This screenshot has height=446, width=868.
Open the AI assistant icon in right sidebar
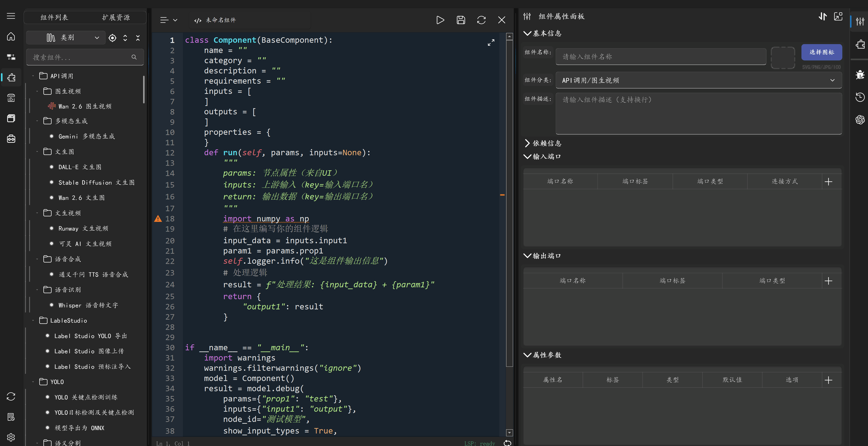click(860, 120)
